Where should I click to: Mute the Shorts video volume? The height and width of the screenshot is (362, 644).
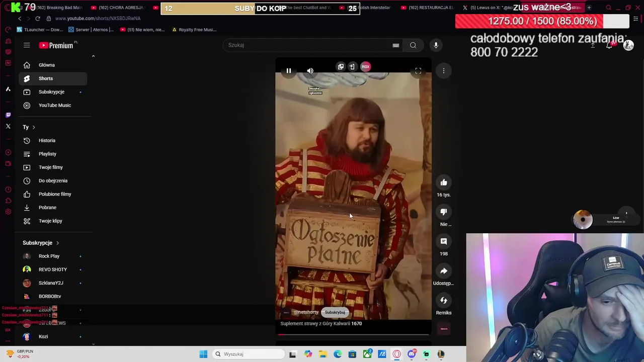point(310,71)
